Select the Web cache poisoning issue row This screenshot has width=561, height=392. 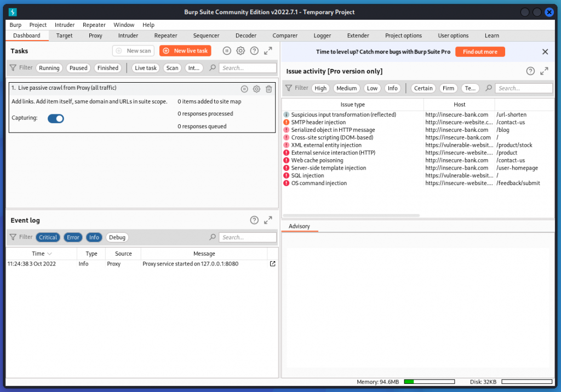click(418, 160)
